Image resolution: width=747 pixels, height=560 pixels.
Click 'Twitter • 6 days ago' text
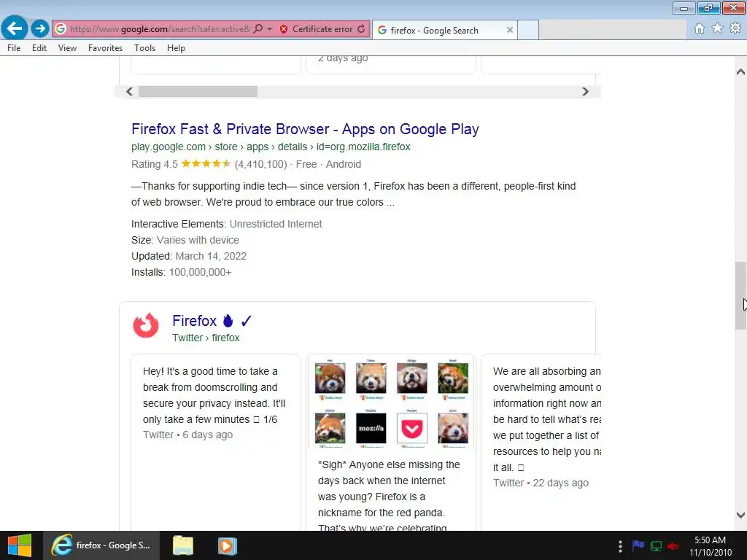[187, 435]
